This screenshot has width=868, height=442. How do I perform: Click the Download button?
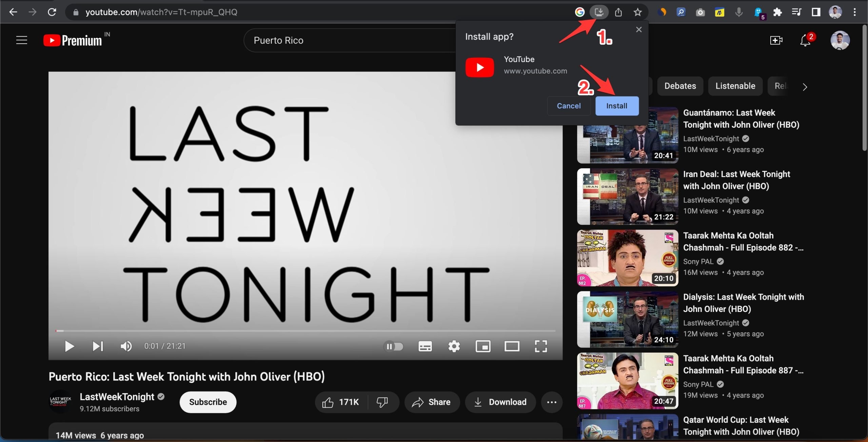[500, 402]
